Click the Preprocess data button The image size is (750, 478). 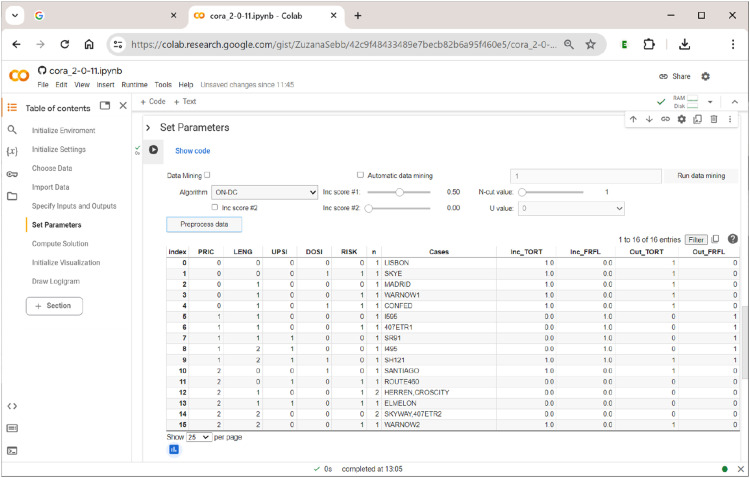pos(204,224)
